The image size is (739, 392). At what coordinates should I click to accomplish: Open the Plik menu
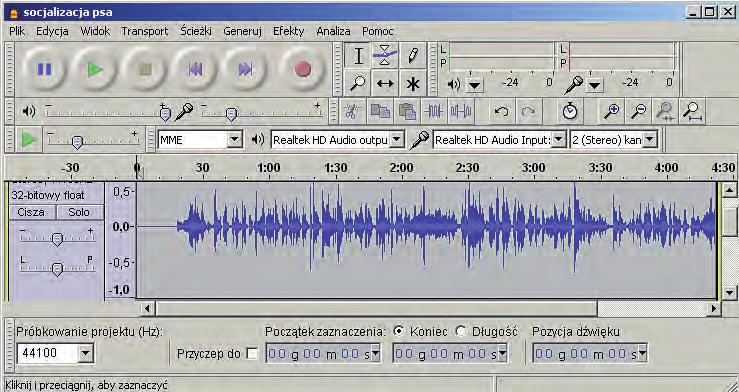[17, 31]
